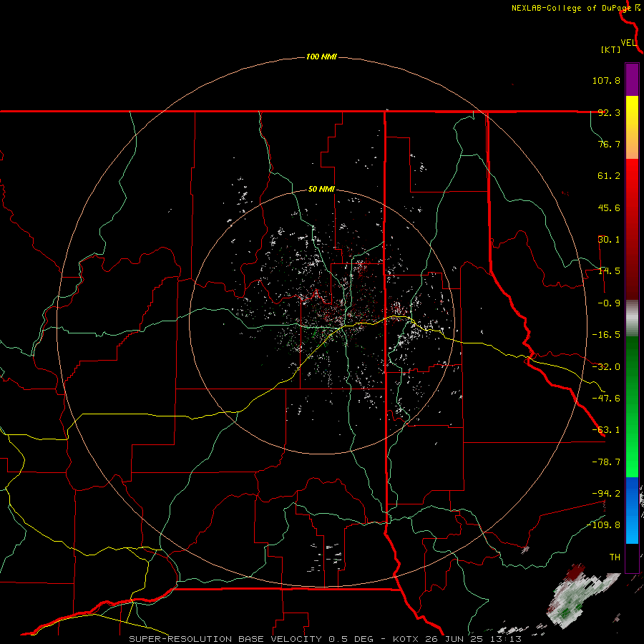Click the 76.7 legend value
This screenshot has width=644, height=644.
[x=609, y=144]
